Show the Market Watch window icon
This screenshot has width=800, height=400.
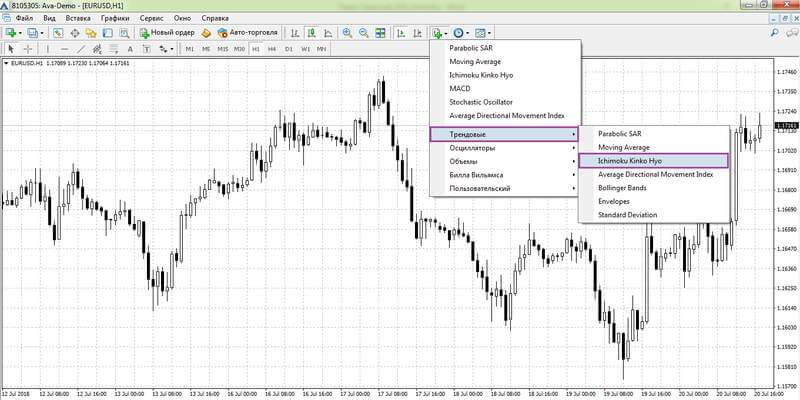point(58,33)
